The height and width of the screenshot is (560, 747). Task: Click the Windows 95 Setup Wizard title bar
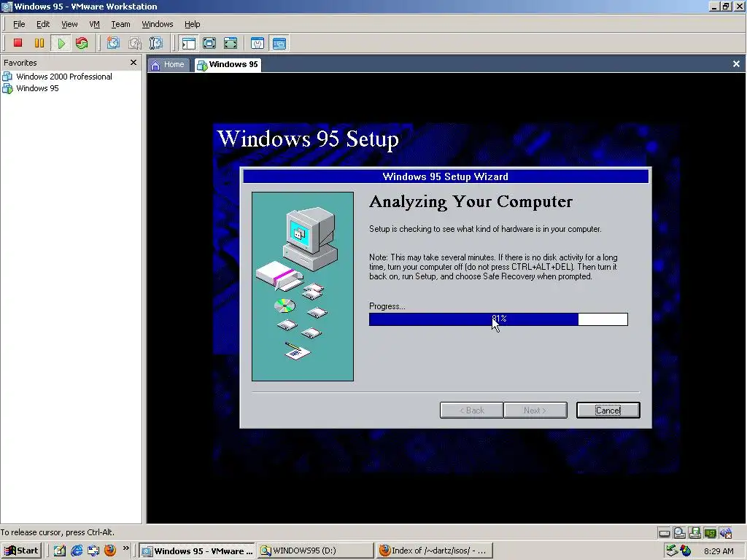pos(446,176)
